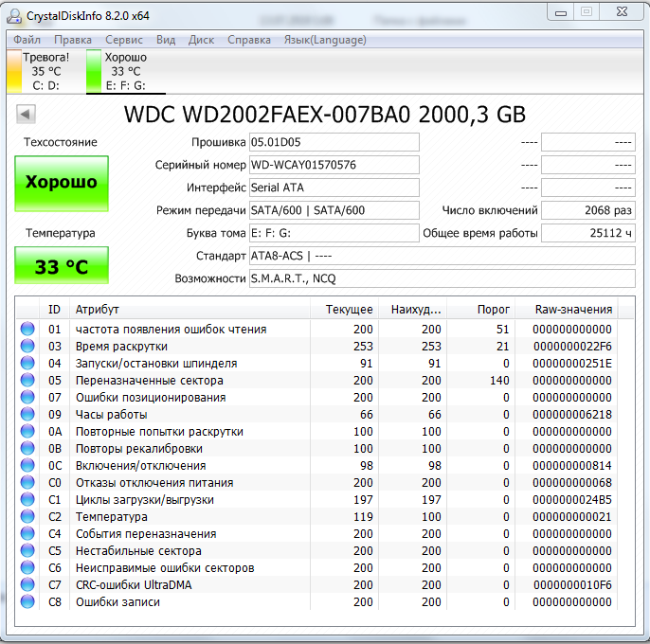Click the Режим передачи field SATA/600
The height and width of the screenshot is (644, 650).
334,210
